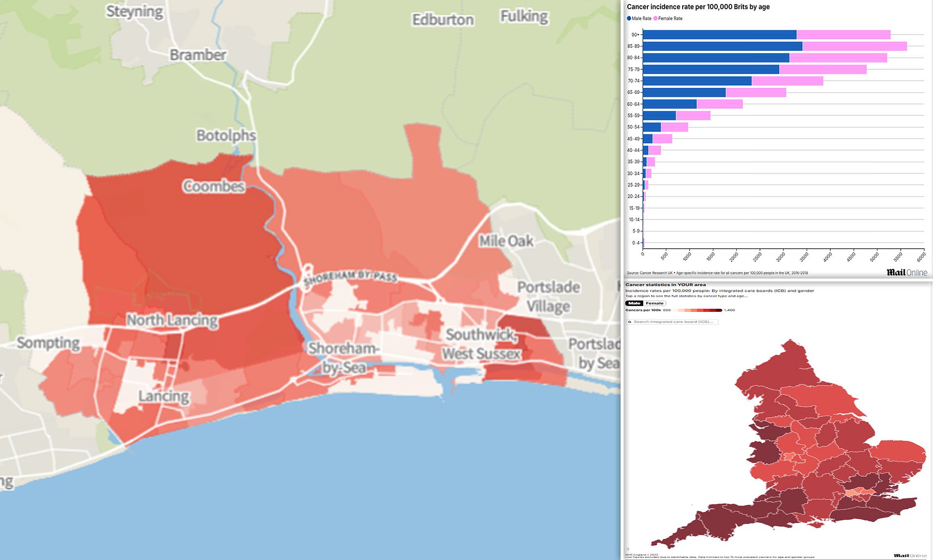Click the 90+ age group bar
The image size is (933, 560).
point(733,35)
